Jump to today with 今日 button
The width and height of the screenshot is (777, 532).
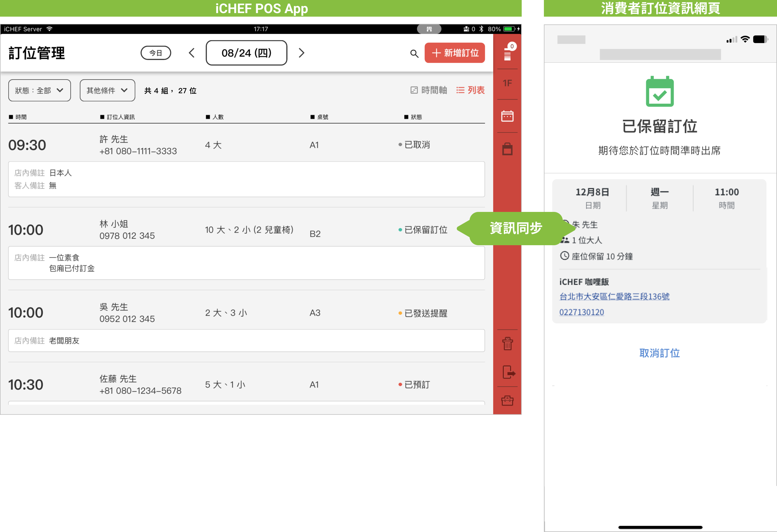156,53
